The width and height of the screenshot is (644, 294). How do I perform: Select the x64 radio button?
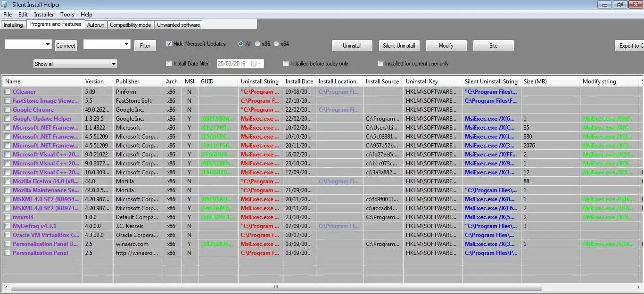pyautogui.click(x=276, y=44)
